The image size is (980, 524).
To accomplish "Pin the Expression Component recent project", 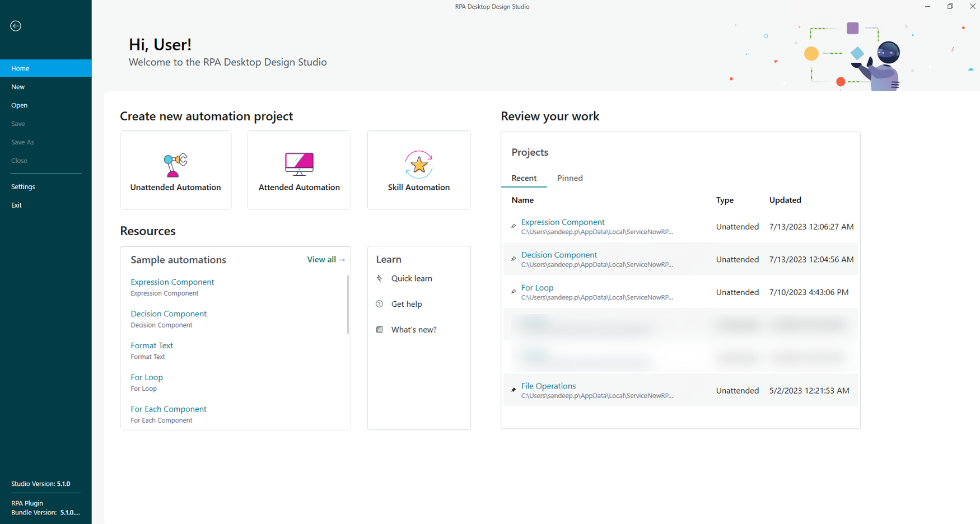I will click(514, 226).
